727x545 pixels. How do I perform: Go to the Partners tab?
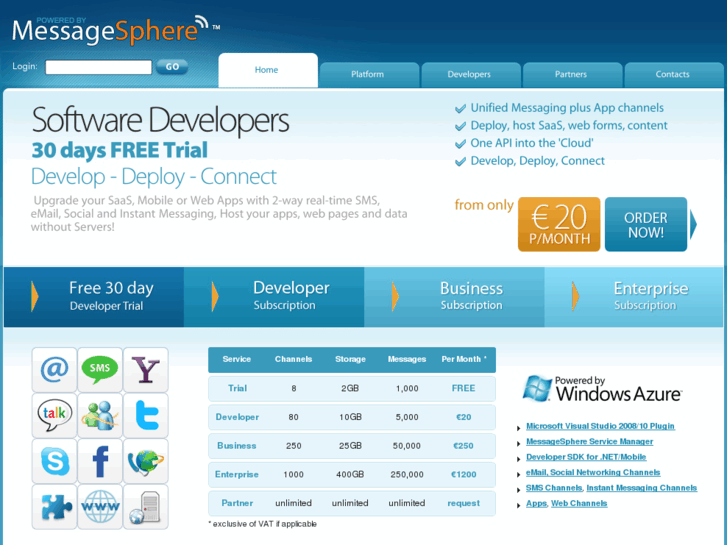click(x=573, y=75)
